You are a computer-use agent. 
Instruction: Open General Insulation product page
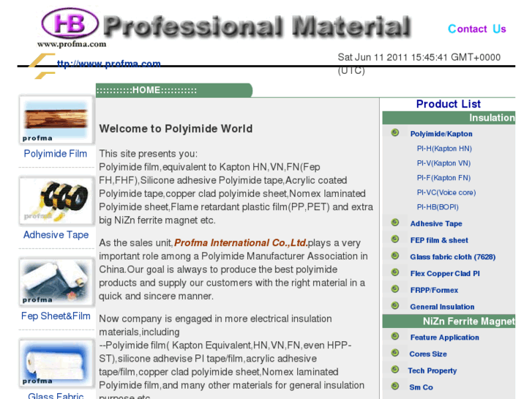442,307
